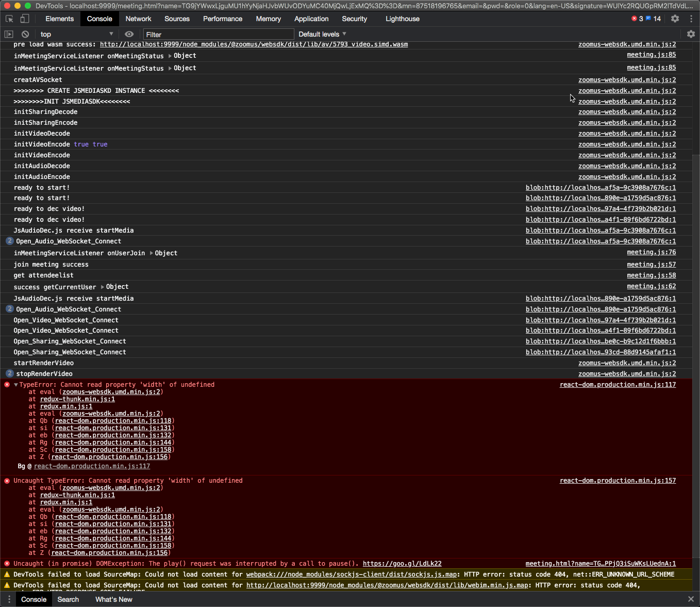This screenshot has height=607, width=700.
Task: Open source link meeting.js:57
Action: coord(652,265)
